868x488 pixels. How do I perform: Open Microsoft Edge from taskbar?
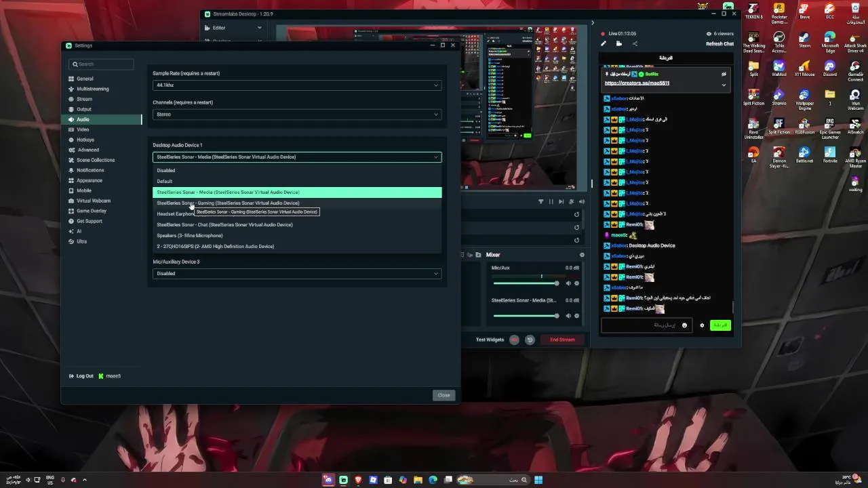click(433, 480)
